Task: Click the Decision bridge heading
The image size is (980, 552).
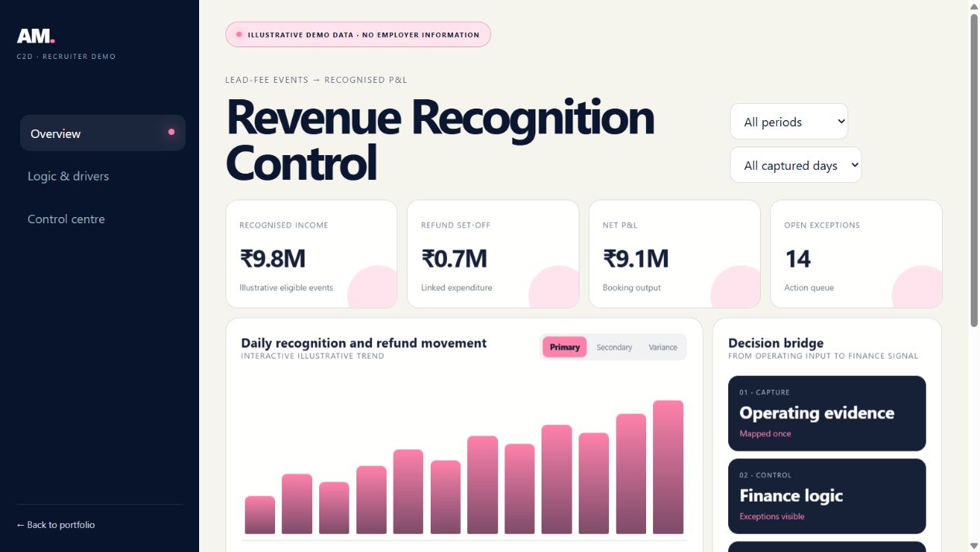Action: click(x=775, y=343)
